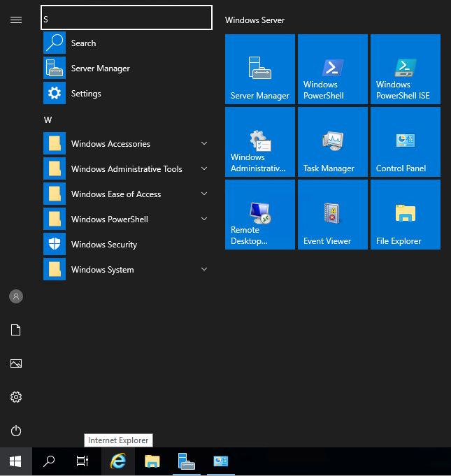Open the Pictures icon in Start sidebar

16,363
